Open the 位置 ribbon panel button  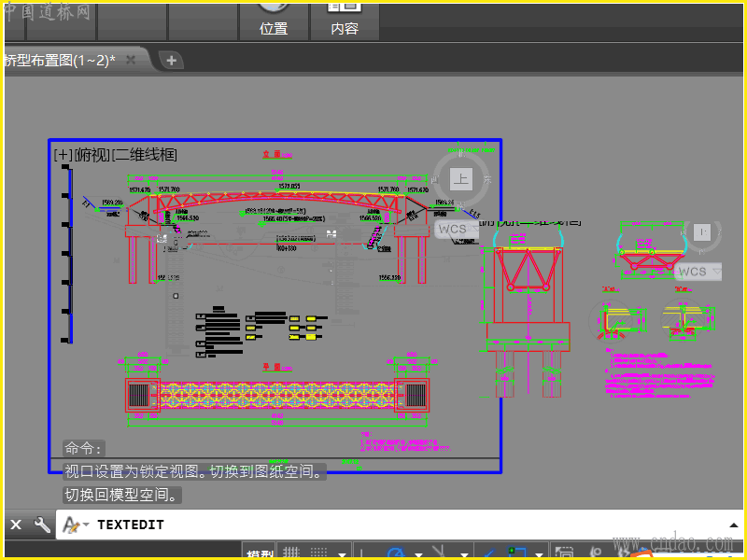tap(274, 21)
